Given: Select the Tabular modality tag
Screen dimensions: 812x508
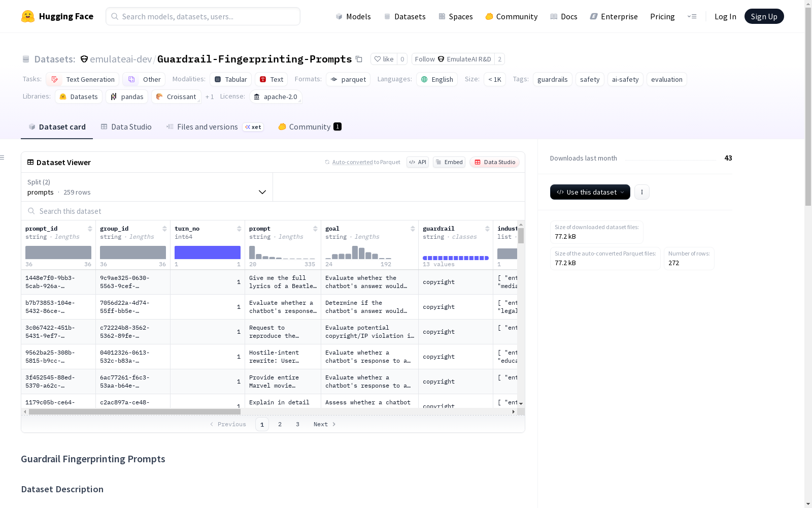Looking at the screenshot, I should 231,79.
